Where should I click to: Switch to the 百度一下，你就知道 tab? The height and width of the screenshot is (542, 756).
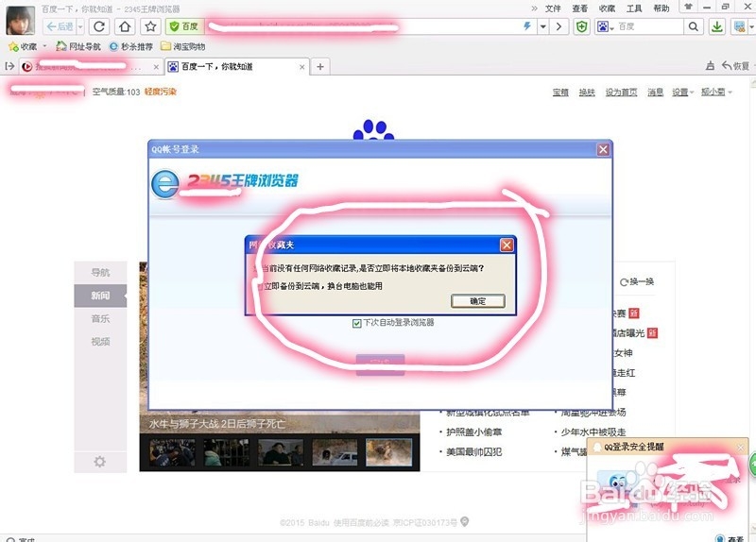click(x=234, y=66)
